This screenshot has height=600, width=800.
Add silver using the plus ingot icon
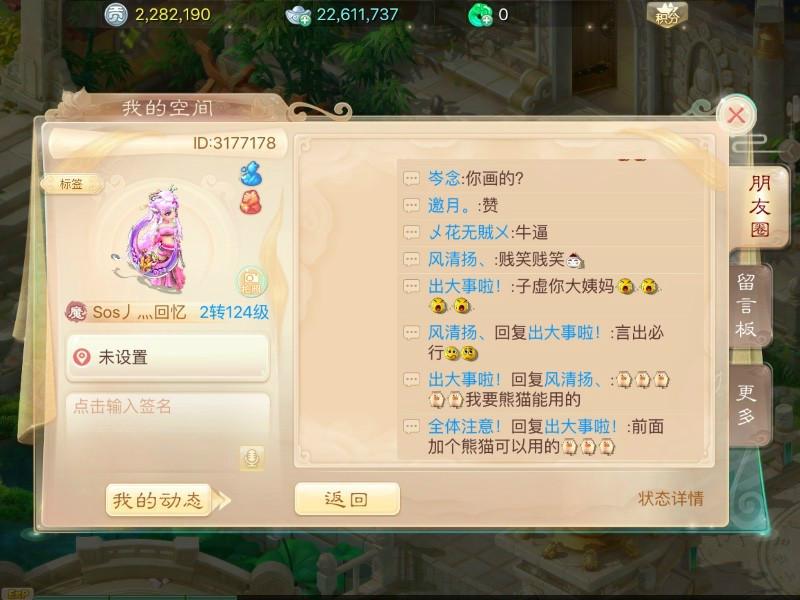pyautogui.click(x=298, y=15)
